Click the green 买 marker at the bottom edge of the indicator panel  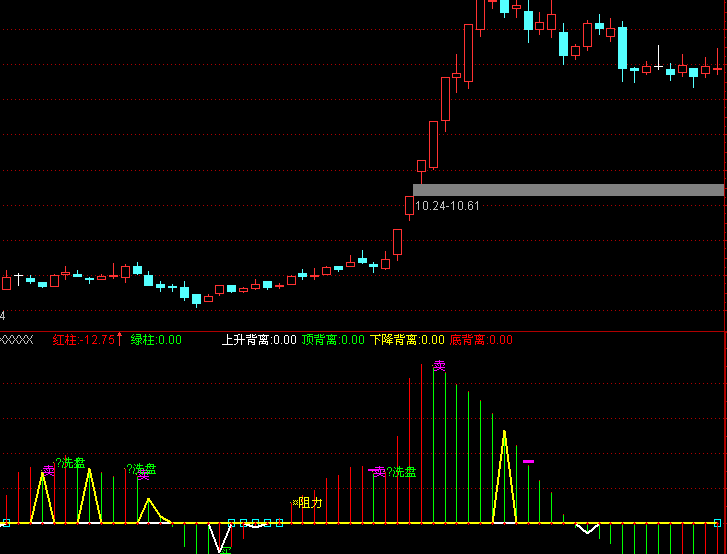[x=225, y=551]
